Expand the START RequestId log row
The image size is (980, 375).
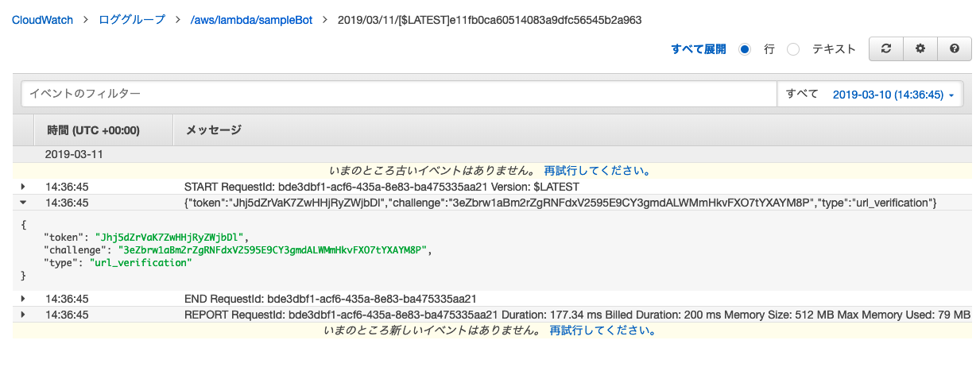click(23, 187)
